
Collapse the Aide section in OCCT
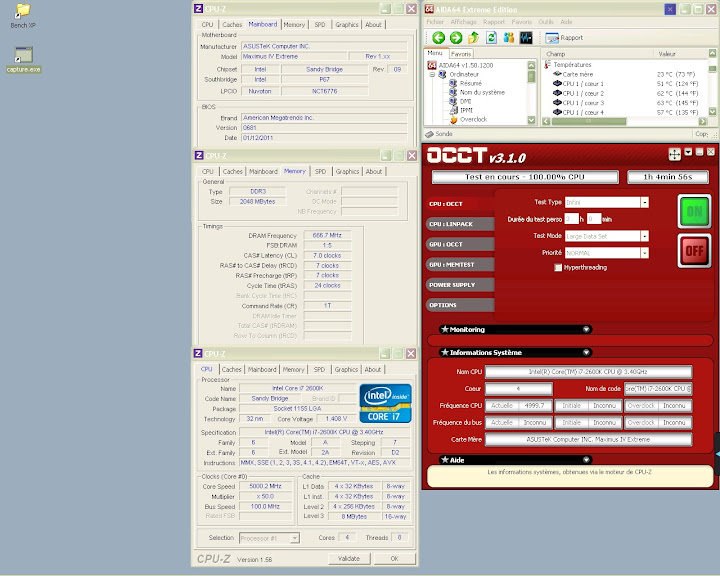pyautogui.click(x=586, y=460)
